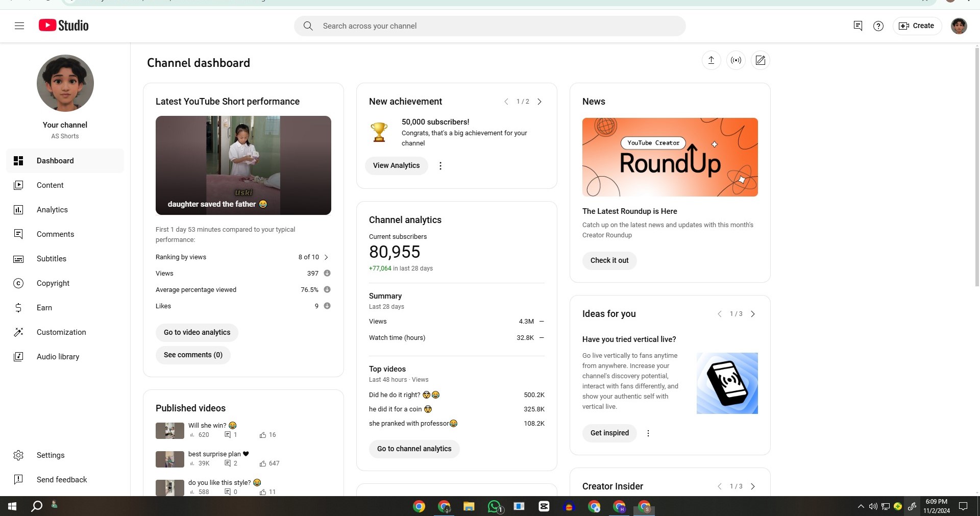Open the three-dot menu next to View Analytics
This screenshot has height=516, width=980.
click(440, 166)
